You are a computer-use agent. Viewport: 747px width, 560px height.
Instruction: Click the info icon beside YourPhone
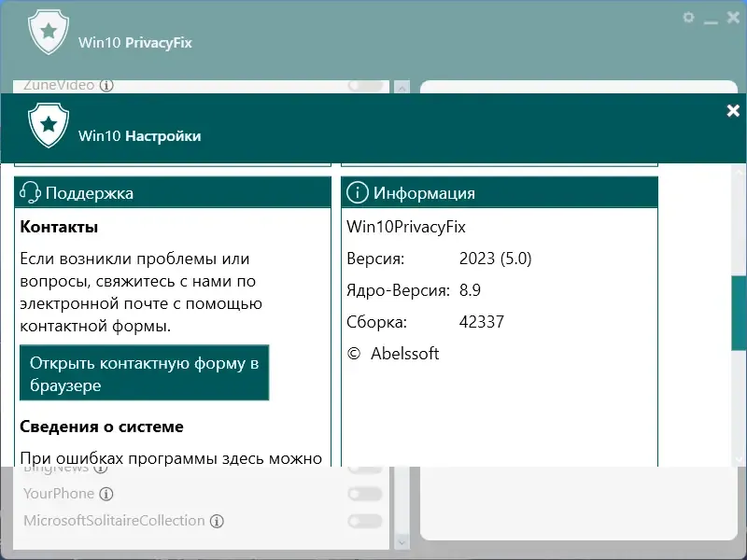(106, 494)
